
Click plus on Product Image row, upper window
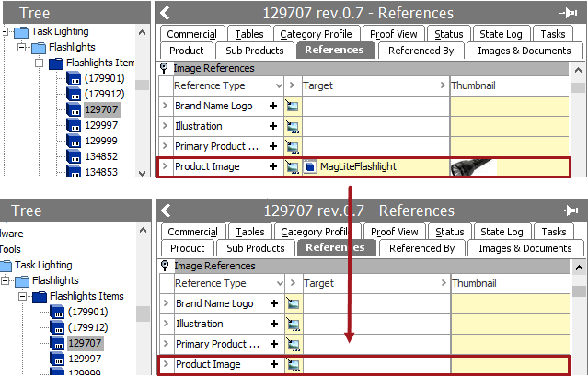[x=273, y=166]
